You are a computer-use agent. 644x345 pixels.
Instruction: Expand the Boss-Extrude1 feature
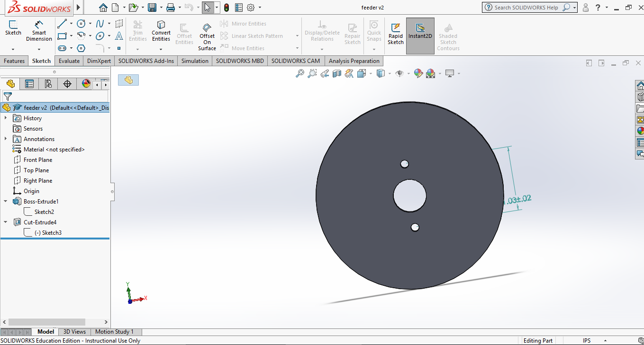[5, 201]
